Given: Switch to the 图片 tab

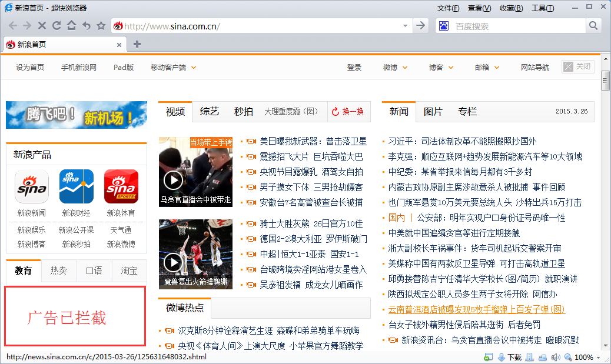Looking at the screenshot, I should click(x=433, y=112).
